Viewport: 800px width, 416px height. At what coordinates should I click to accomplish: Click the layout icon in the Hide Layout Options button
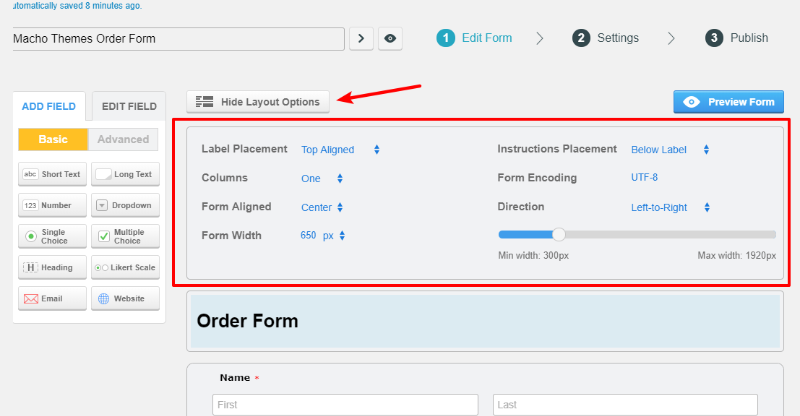(x=205, y=102)
